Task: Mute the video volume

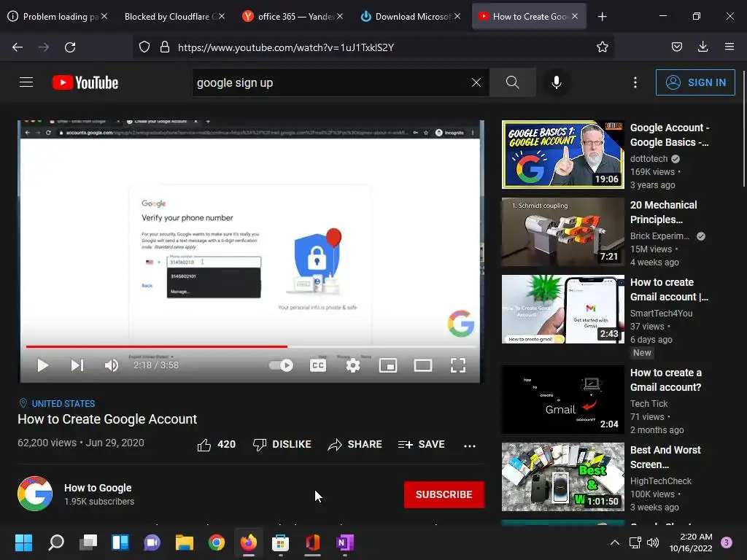Action: pos(111,365)
